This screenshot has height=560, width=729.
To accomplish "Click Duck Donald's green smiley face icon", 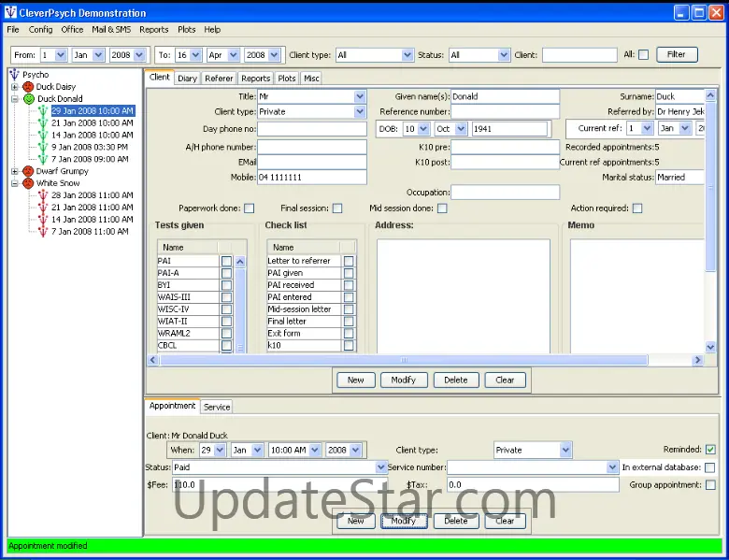I will coord(28,98).
